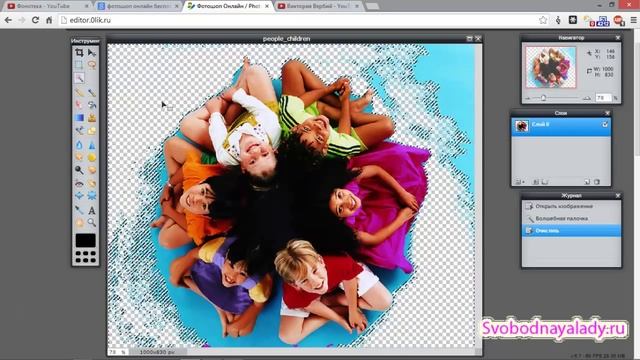Open the black main color swatch
Viewport: 640px width, 360px height.
pos(85,240)
